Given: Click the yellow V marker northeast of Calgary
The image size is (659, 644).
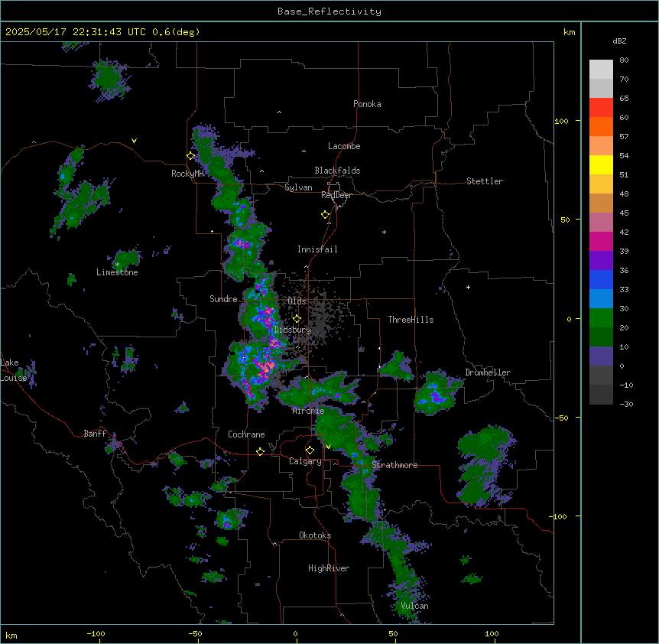Looking at the screenshot, I should click(328, 447).
